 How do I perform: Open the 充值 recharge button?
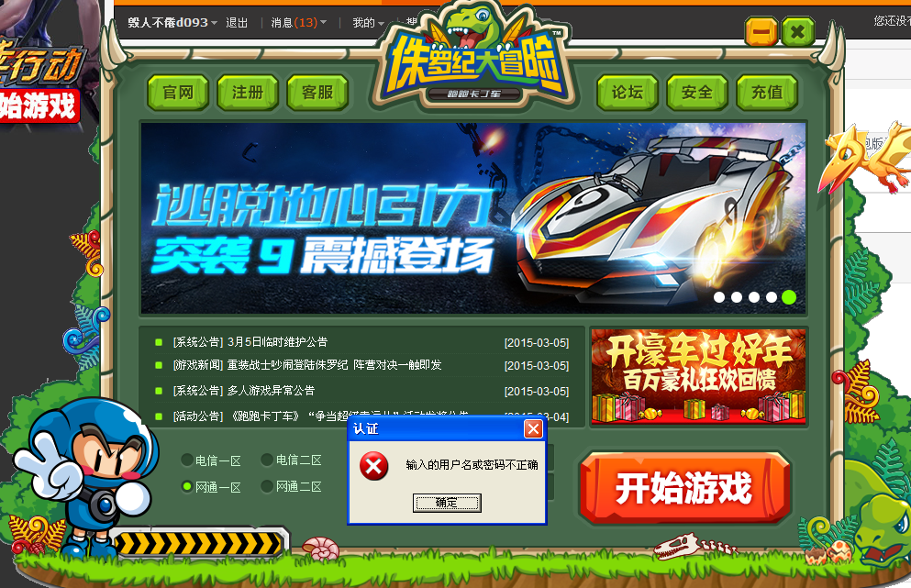coord(767,93)
